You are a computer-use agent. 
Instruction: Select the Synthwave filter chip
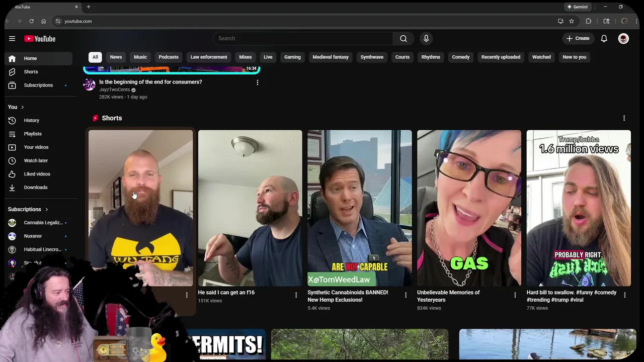(x=372, y=57)
